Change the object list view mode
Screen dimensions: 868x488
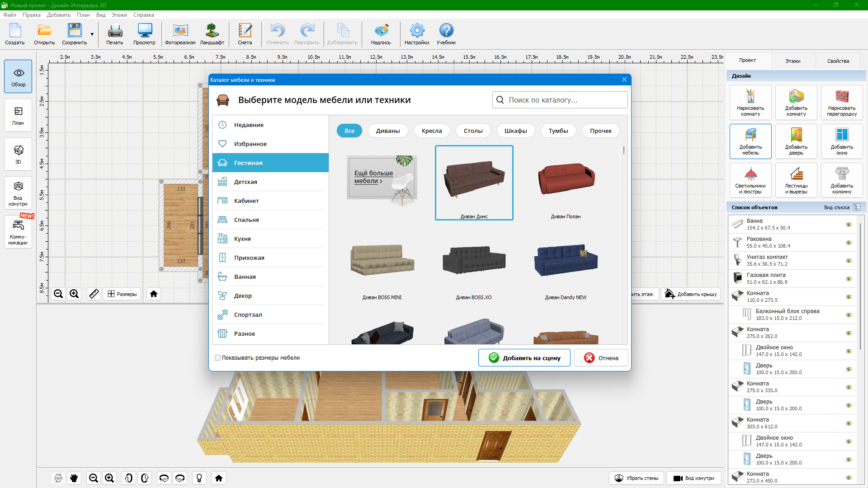pos(856,207)
